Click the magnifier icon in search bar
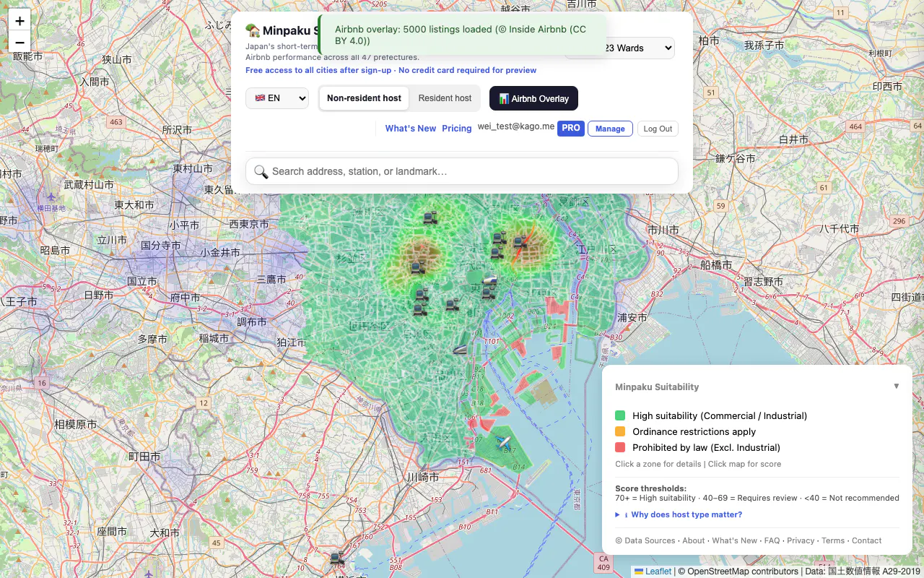The width and height of the screenshot is (924, 578). click(261, 172)
